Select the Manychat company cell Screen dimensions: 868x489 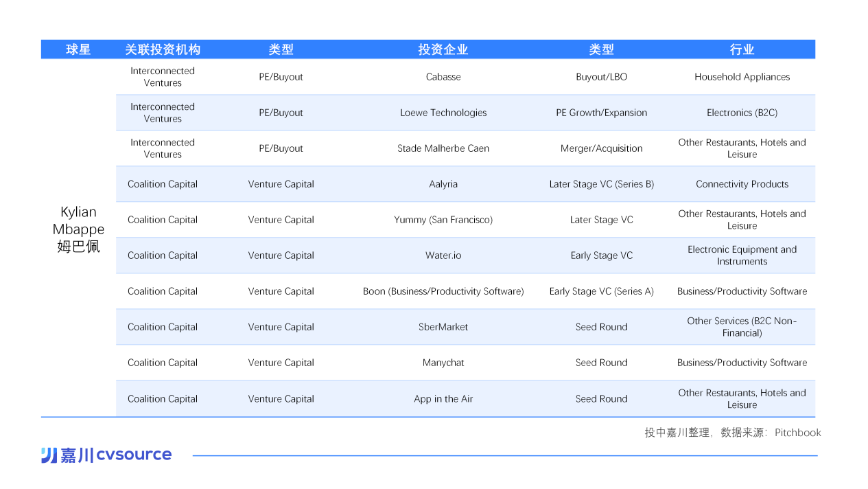pos(443,363)
